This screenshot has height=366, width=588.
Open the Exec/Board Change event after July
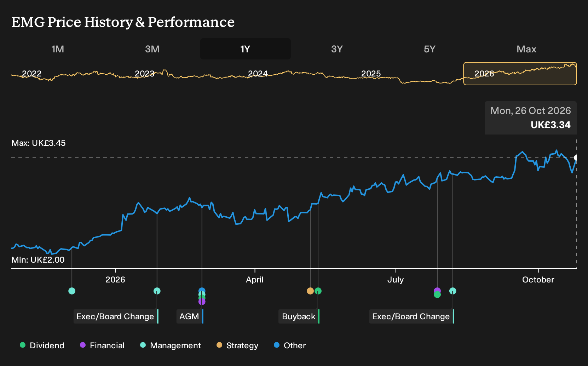pos(411,316)
